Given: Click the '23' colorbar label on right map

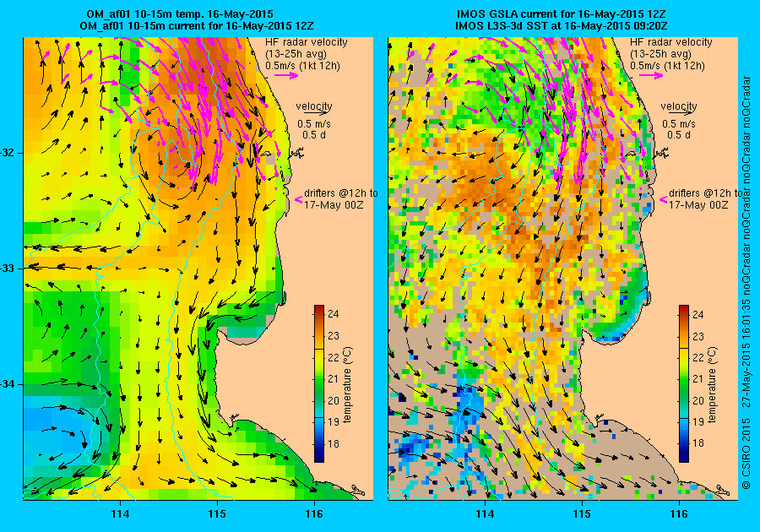Looking at the screenshot, I should (698, 336).
